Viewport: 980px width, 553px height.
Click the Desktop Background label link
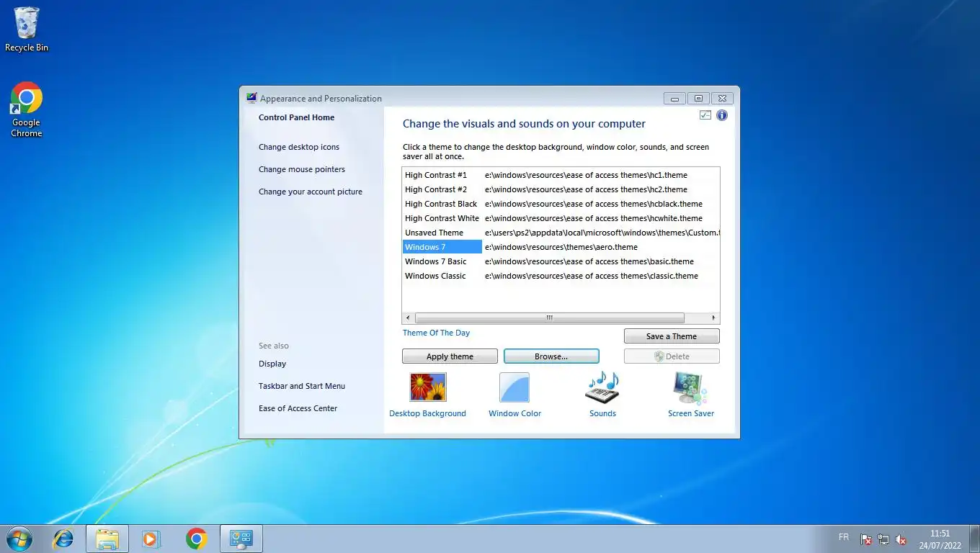[427, 413]
